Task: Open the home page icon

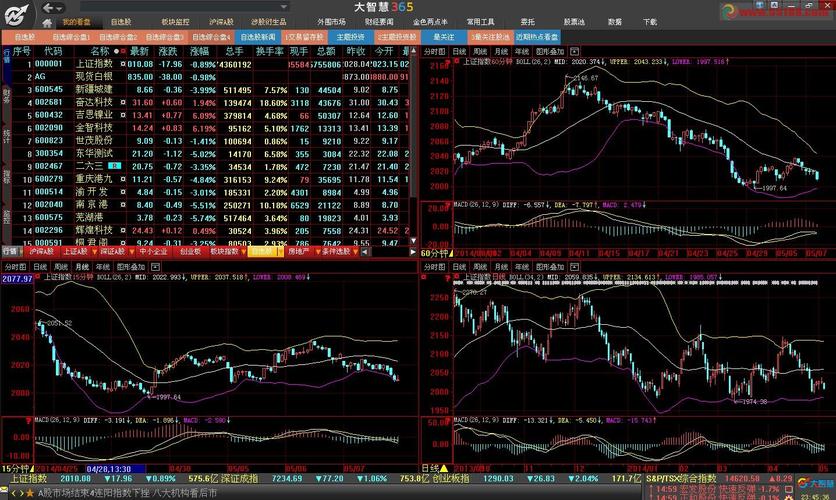Action: [47, 23]
